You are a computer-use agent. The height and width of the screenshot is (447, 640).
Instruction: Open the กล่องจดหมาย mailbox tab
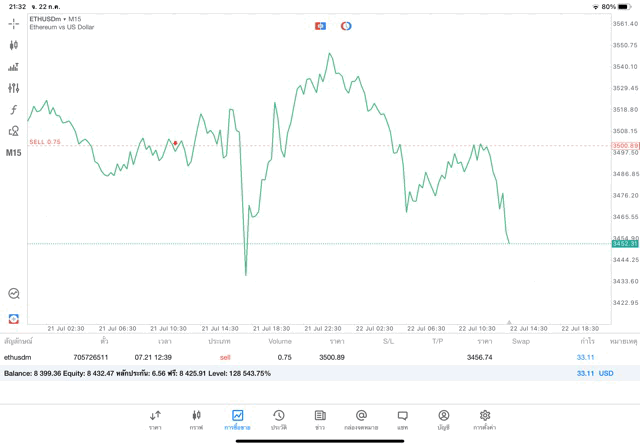361,419
